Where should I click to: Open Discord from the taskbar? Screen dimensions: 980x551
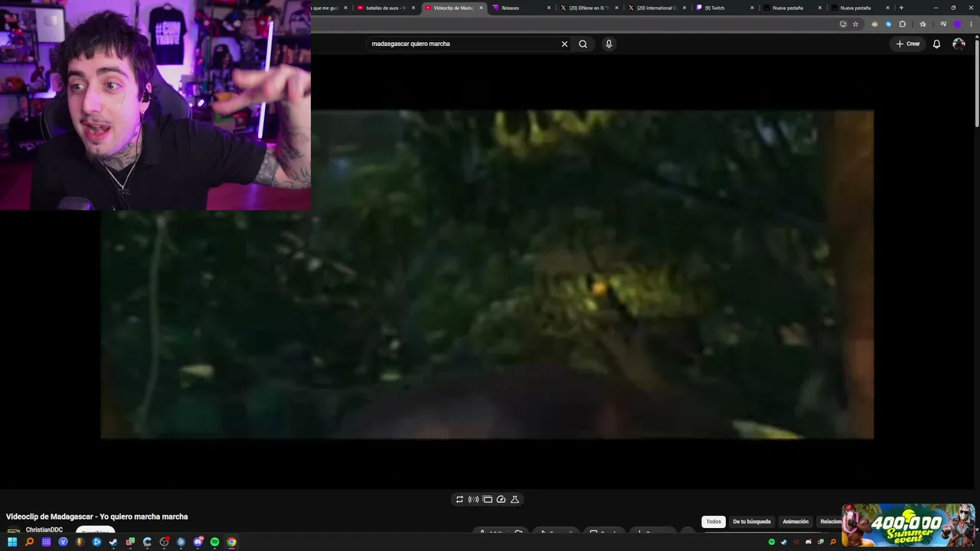click(x=198, y=542)
